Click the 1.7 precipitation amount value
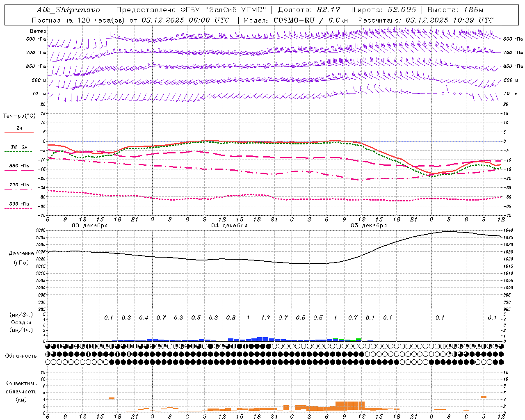Viewport: 525px width, 420px height. pos(266,317)
